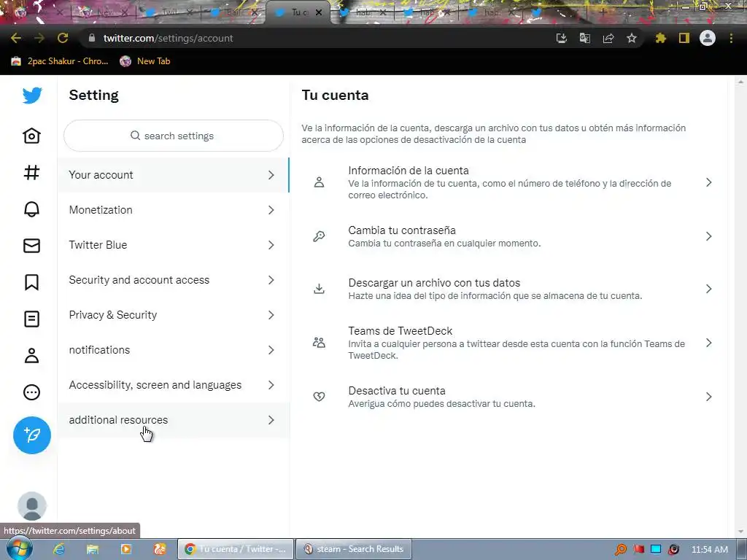Switch to active Tu cuenta browser tab
The width and height of the screenshot is (747, 560).
coord(299,12)
